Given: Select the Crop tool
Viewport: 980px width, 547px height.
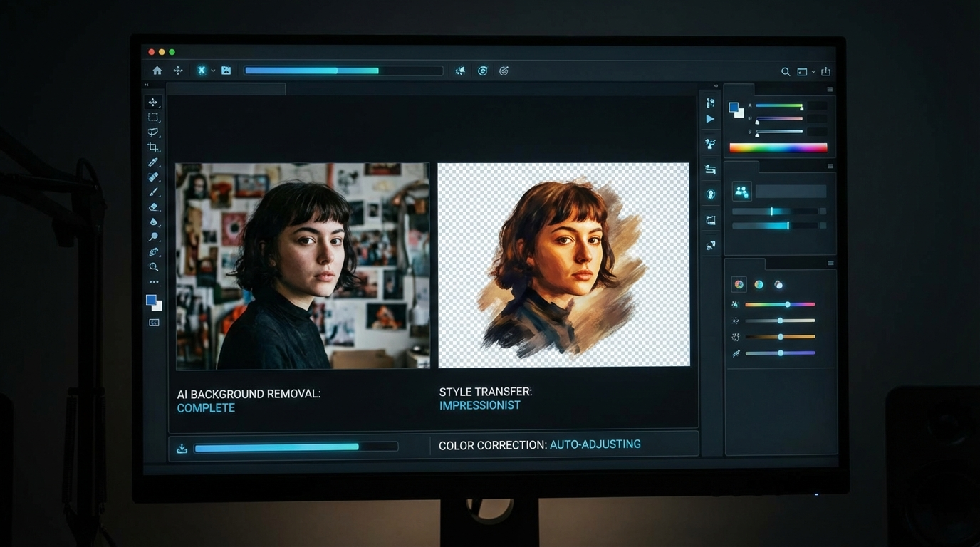Looking at the screenshot, I should (x=153, y=147).
